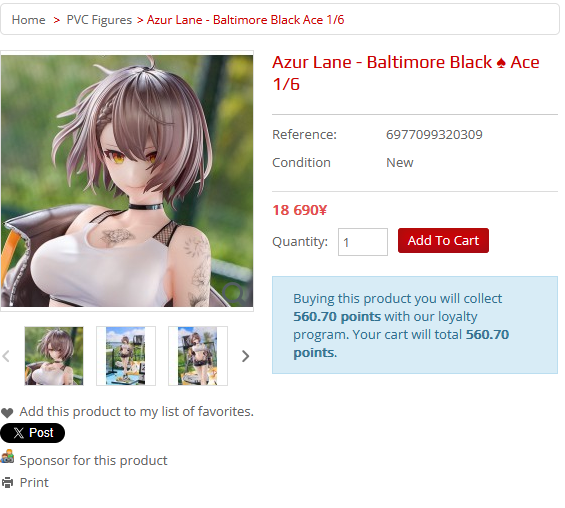Open Sponsor for this product link
This screenshot has height=508, width=565.
pos(93,460)
